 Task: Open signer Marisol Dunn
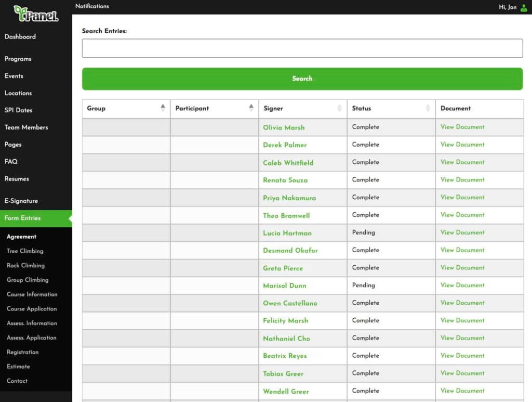coord(285,286)
